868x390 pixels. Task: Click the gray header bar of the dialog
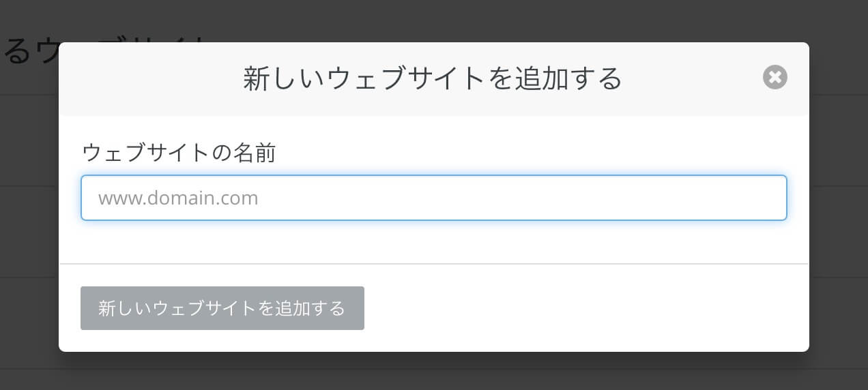coord(434,79)
